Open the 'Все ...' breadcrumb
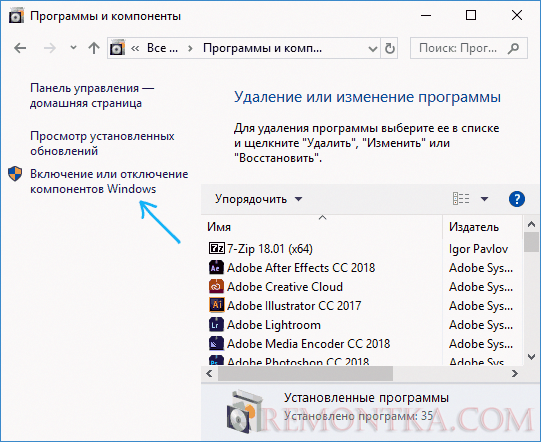 pos(162,48)
